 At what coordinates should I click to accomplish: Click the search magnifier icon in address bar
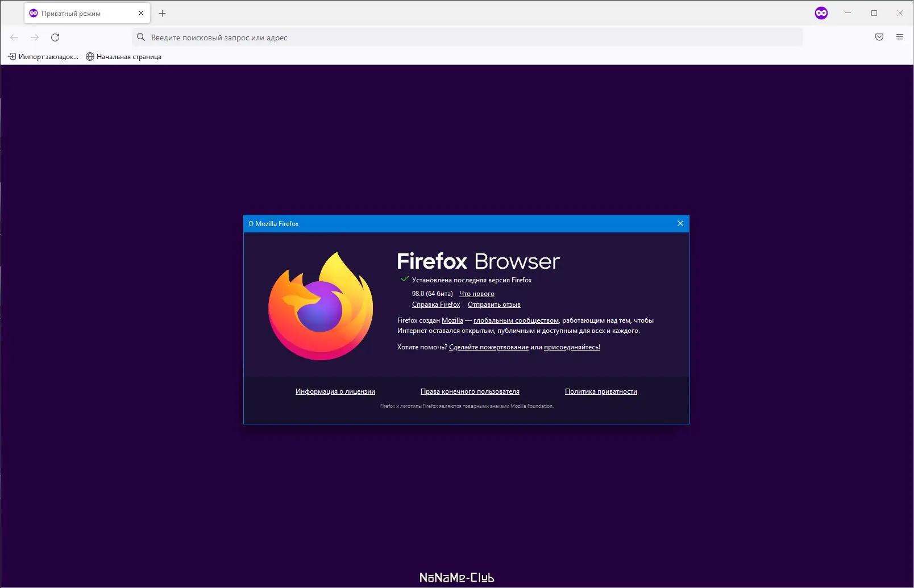click(141, 37)
